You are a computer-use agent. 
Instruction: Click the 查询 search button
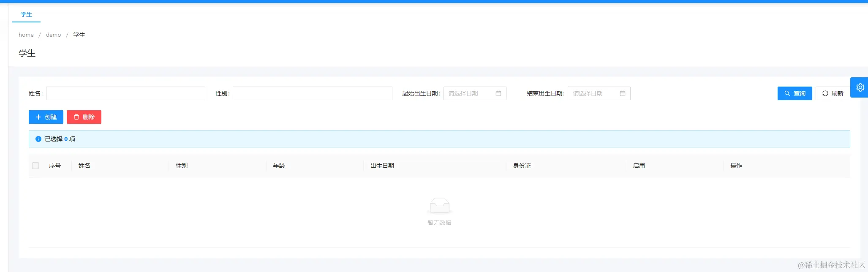tap(795, 93)
